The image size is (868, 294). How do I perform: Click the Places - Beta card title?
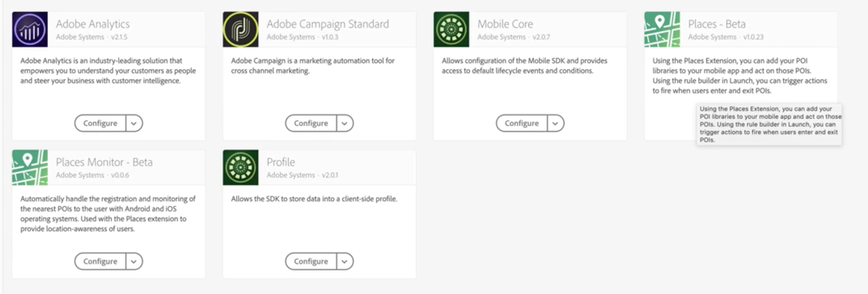pos(717,24)
